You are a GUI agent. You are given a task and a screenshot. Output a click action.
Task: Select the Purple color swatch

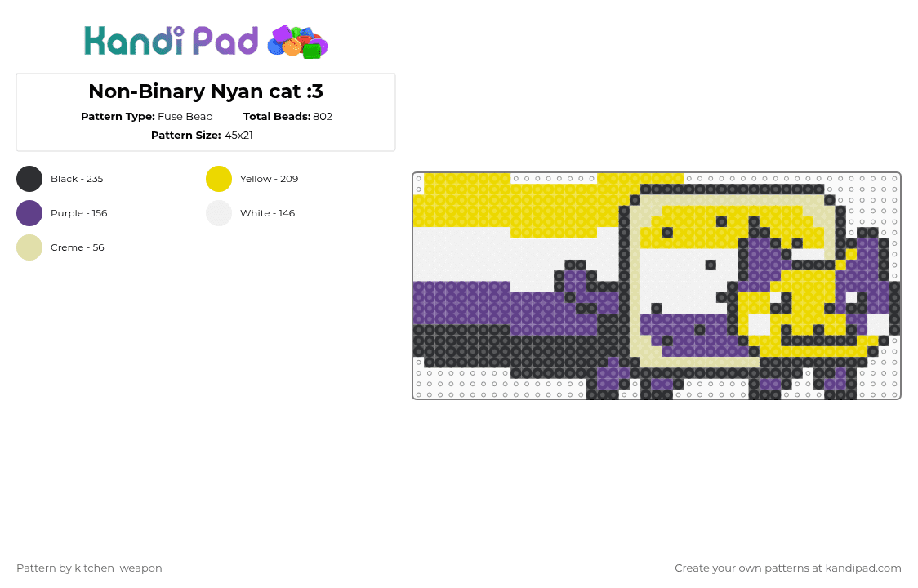point(29,213)
